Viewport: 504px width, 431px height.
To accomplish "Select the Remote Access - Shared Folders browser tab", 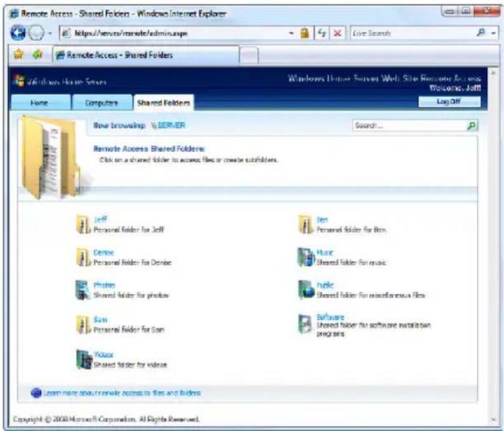I will tap(146, 55).
